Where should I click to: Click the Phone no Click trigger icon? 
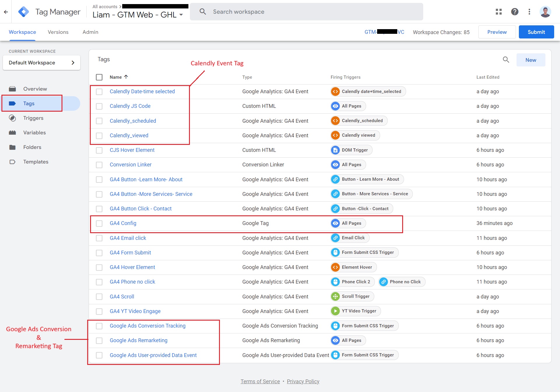(x=384, y=282)
